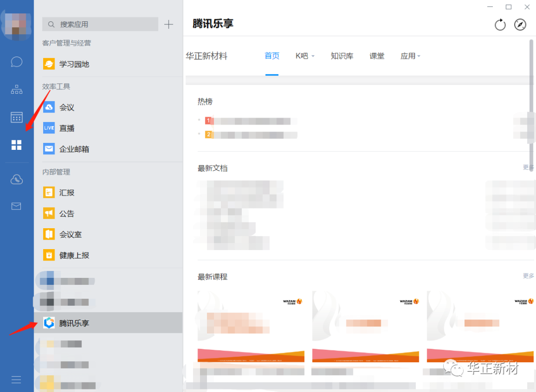Click the 华正新材料 company name
Image resolution: width=536 pixels, height=392 pixels.
pyautogui.click(x=206, y=56)
